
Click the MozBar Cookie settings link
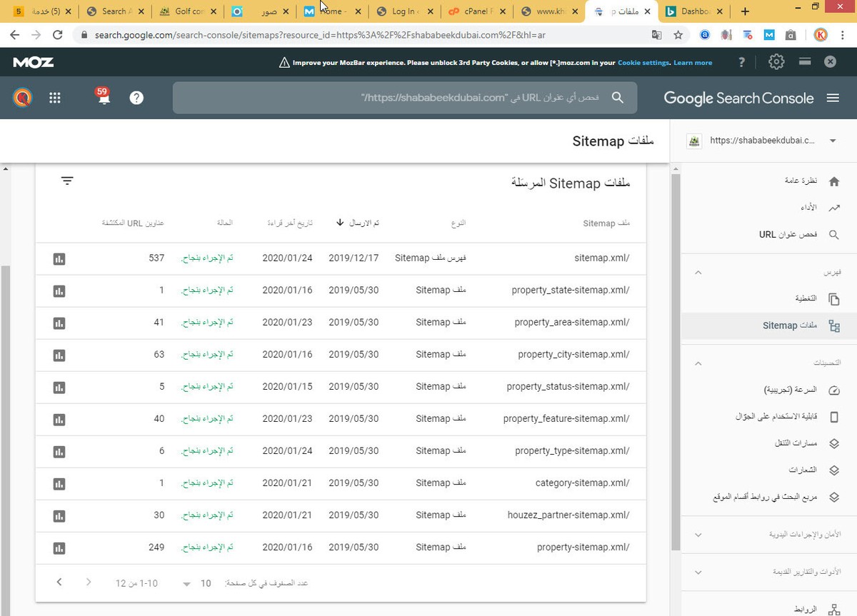point(643,63)
